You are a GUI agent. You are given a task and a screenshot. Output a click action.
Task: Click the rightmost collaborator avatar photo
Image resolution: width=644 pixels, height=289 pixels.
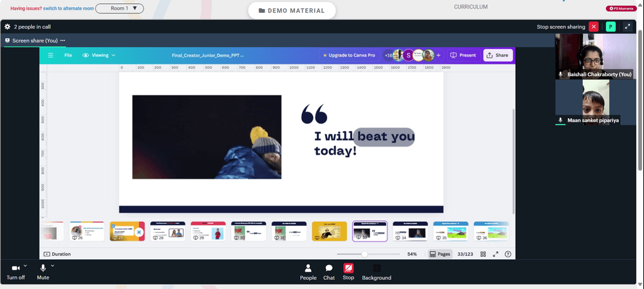(428, 55)
